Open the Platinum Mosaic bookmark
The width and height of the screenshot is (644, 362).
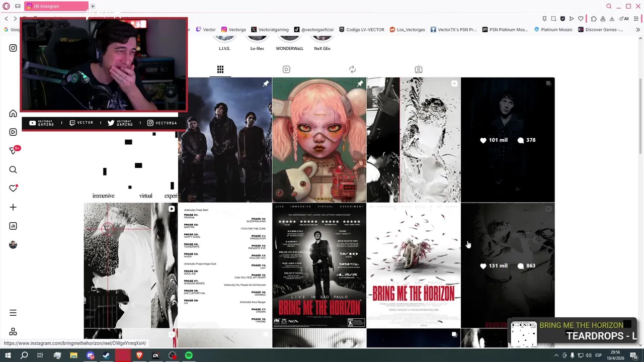pyautogui.click(x=553, y=30)
